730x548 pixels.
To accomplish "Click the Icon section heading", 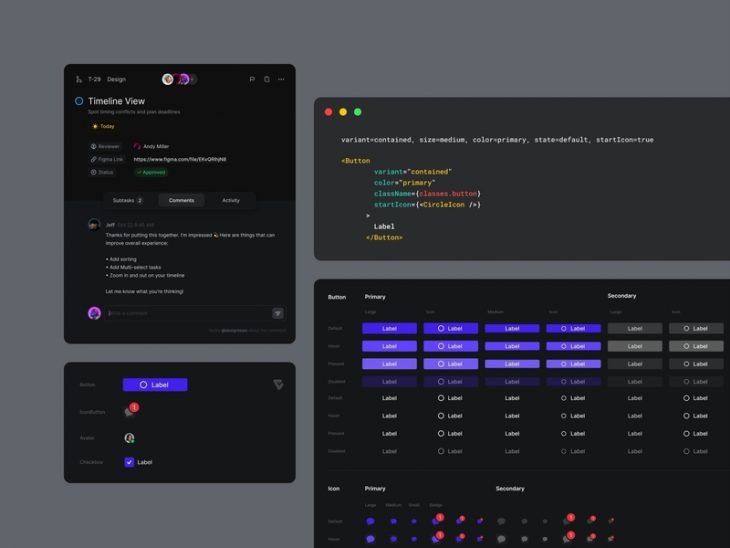I will [x=334, y=488].
